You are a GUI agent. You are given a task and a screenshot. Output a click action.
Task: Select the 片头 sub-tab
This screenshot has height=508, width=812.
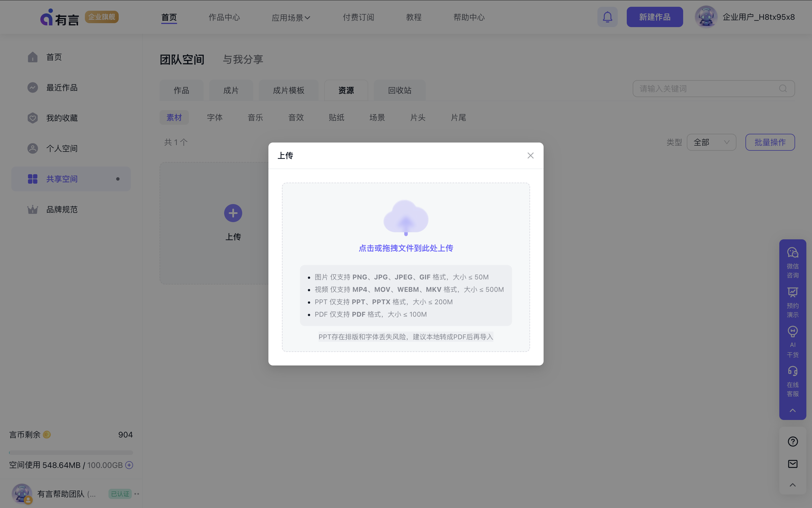(x=418, y=118)
